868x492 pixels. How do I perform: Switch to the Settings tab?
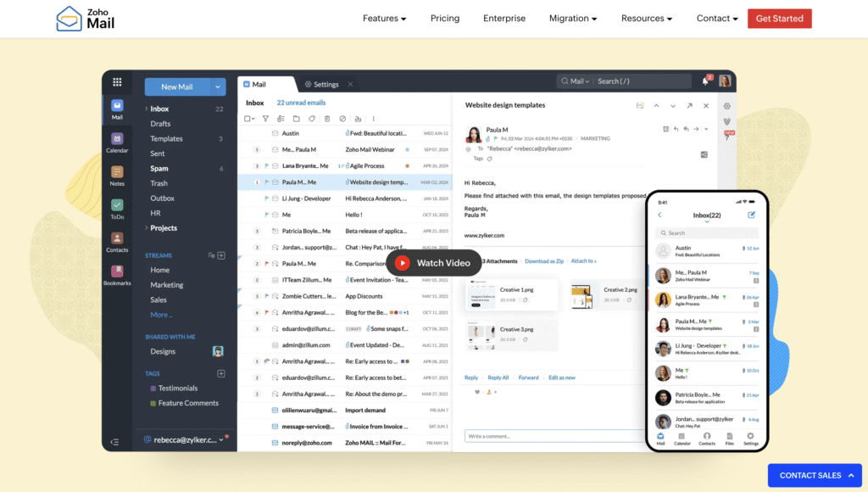[x=326, y=84]
